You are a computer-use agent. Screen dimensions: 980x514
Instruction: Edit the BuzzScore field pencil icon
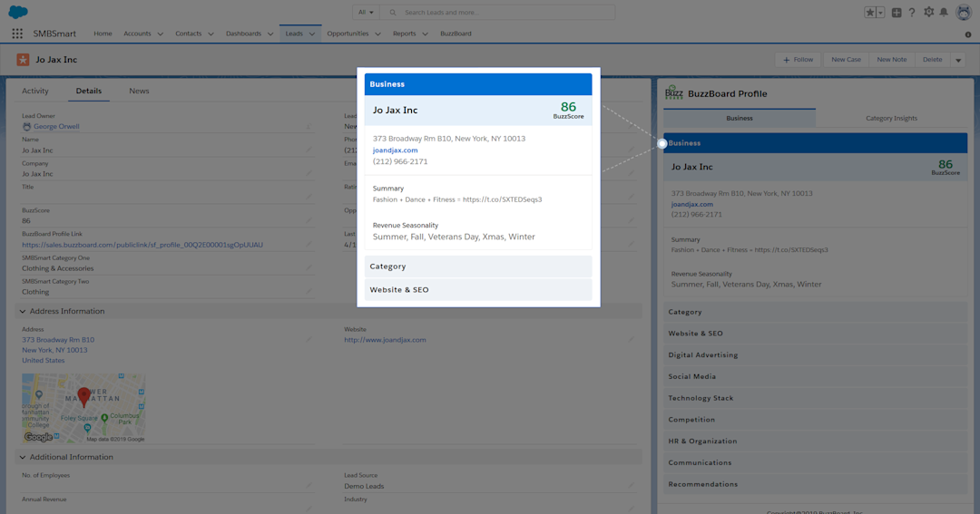click(x=309, y=220)
